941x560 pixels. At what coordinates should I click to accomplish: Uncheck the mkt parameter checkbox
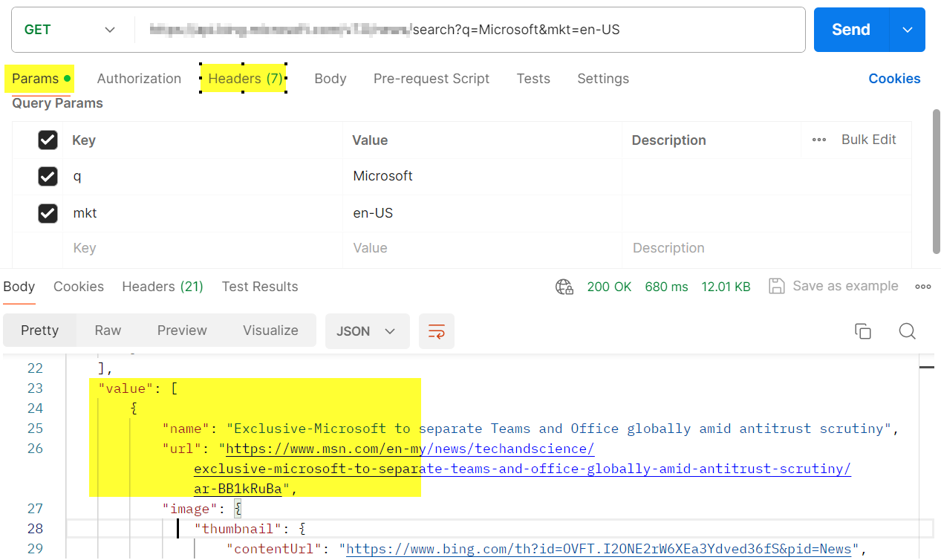click(x=48, y=213)
